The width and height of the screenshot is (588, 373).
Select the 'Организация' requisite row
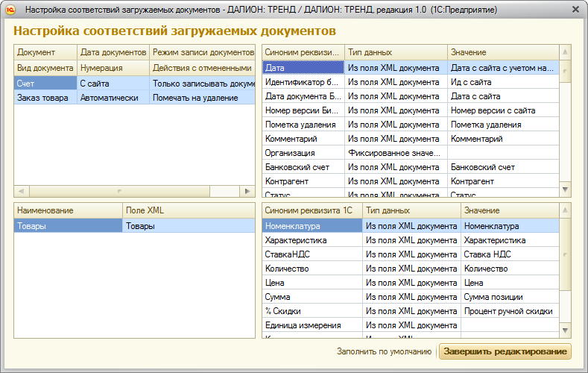pos(411,153)
